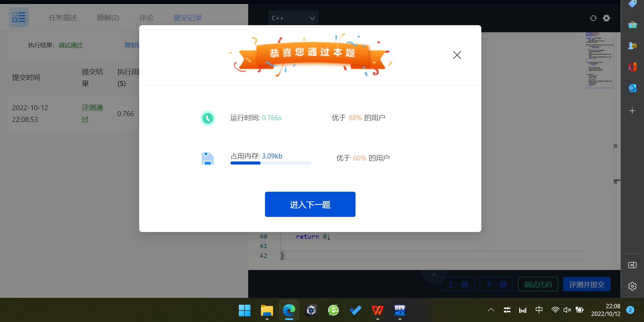Screen dimensions: 644x322
Task: Click the code minimap thumbnail
Action: point(599,60)
